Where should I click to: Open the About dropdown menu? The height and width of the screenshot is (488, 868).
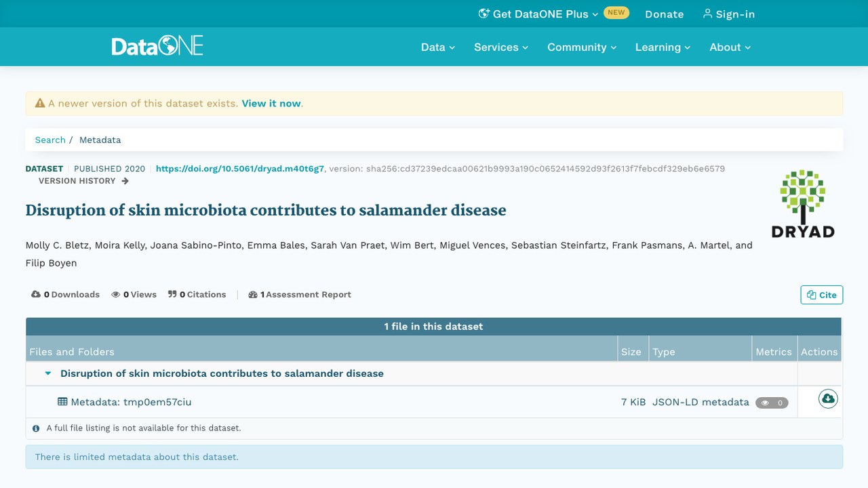coord(730,47)
